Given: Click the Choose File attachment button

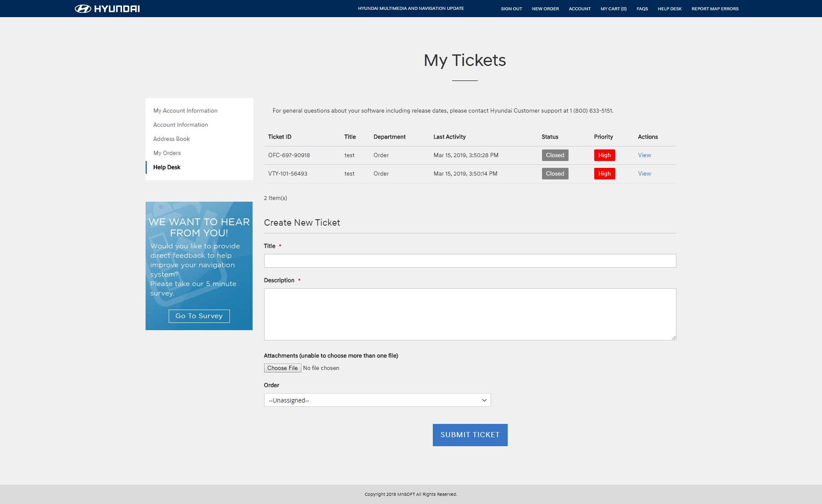Looking at the screenshot, I should pos(282,368).
